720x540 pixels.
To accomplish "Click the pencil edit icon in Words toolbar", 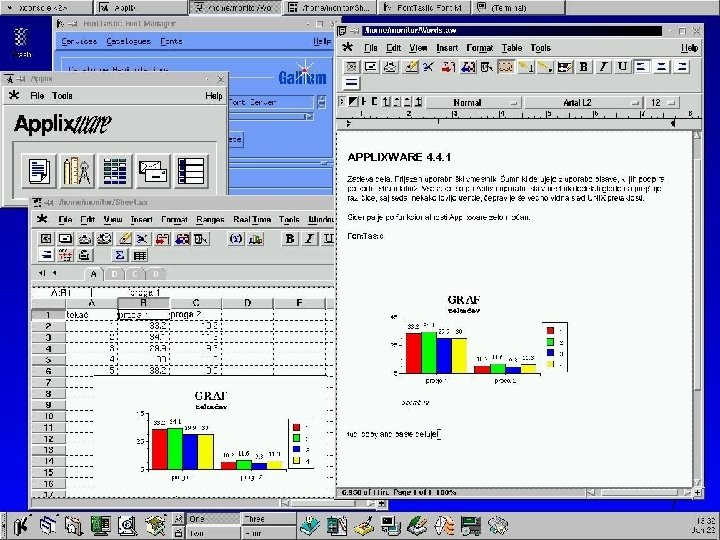I will click(x=410, y=67).
